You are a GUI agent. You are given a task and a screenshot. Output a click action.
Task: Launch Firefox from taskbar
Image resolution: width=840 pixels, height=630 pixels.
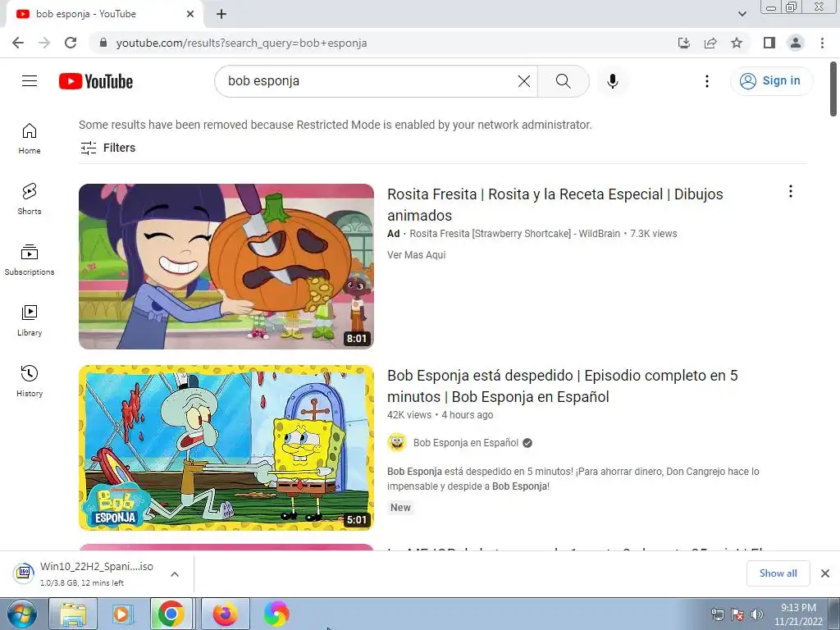pyautogui.click(x=225, y=614)
